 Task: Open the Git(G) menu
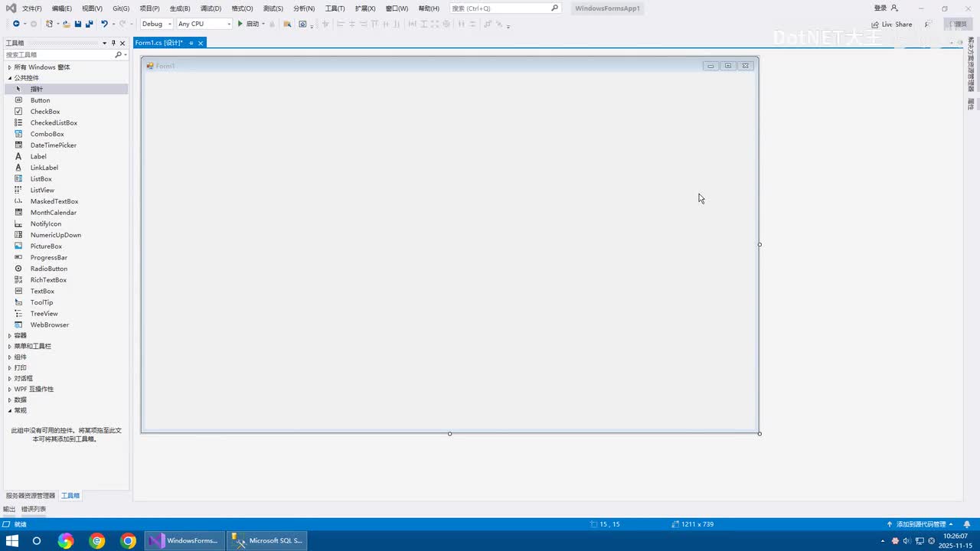click(121, 8)
